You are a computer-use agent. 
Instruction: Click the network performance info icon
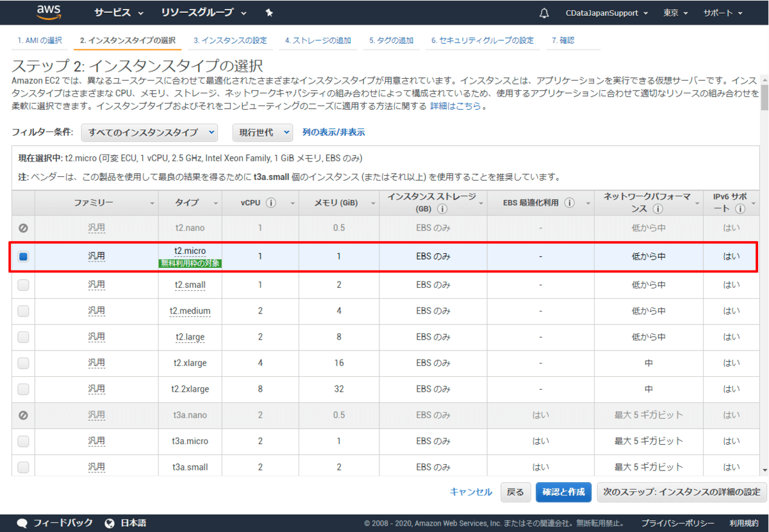[x=657, y=209]
